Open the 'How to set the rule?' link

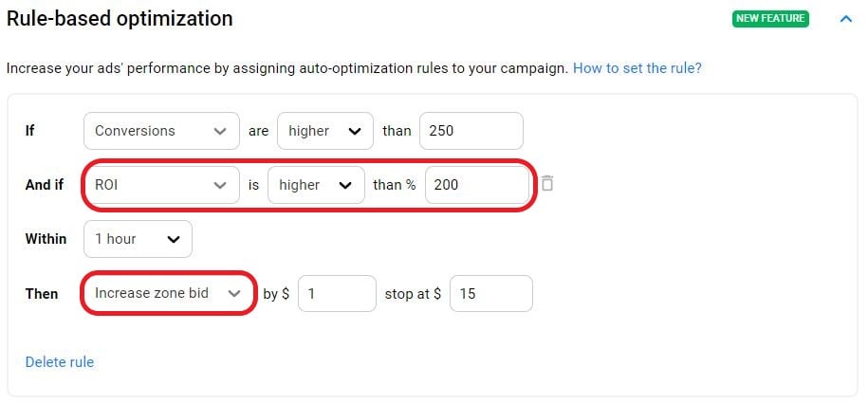637,68
